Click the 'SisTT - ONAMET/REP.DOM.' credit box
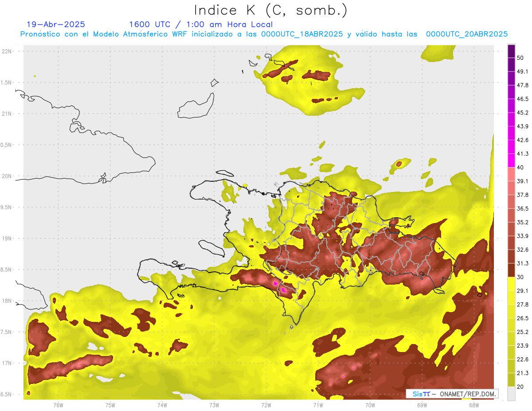The width and height of the screenshot is (532, 411). coord(452,394)
